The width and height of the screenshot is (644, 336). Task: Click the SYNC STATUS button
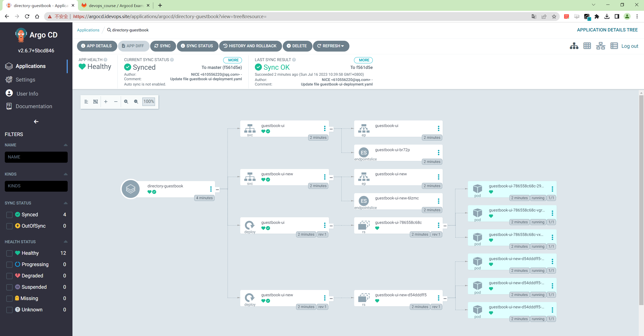(x=197, y=46)
